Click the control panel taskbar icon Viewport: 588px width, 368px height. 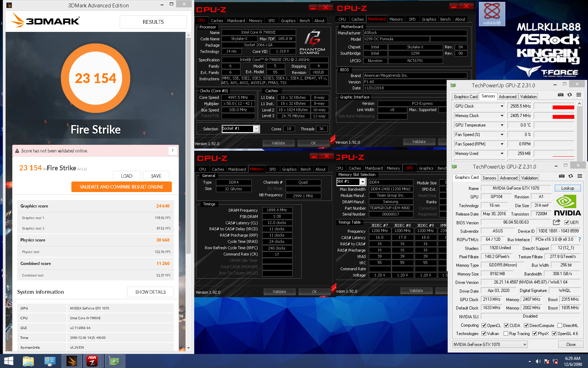tap(50, 361)
